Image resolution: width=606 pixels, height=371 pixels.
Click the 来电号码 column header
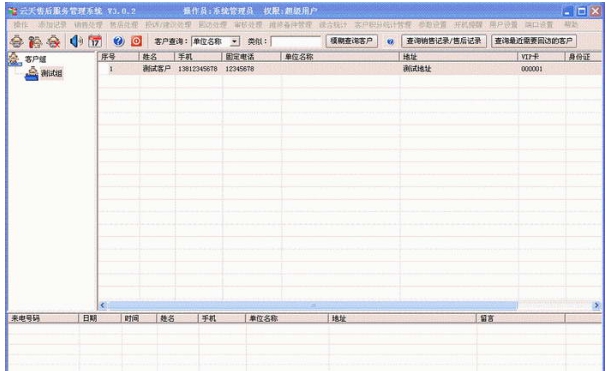coord(43,318)
